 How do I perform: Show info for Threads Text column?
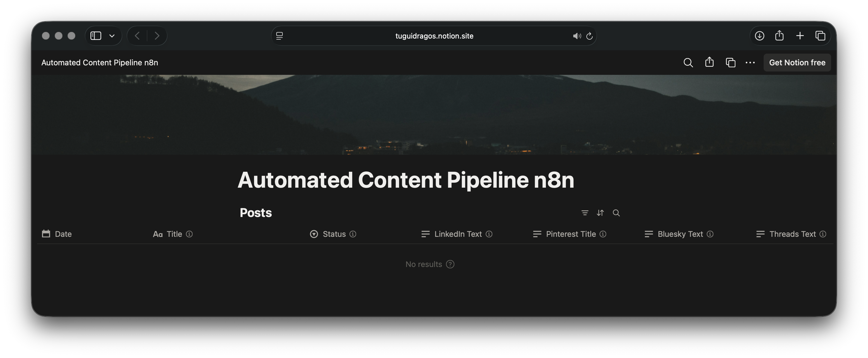coord(823,234)
